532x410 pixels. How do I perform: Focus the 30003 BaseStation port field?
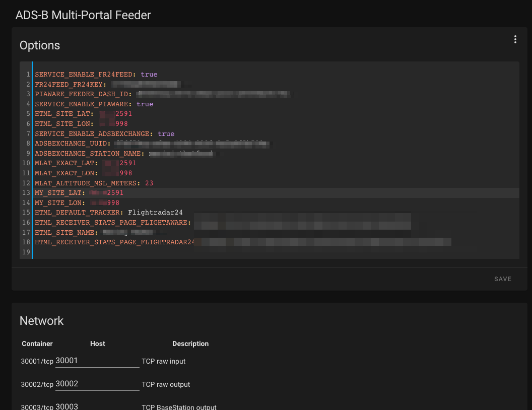point(97,406)
